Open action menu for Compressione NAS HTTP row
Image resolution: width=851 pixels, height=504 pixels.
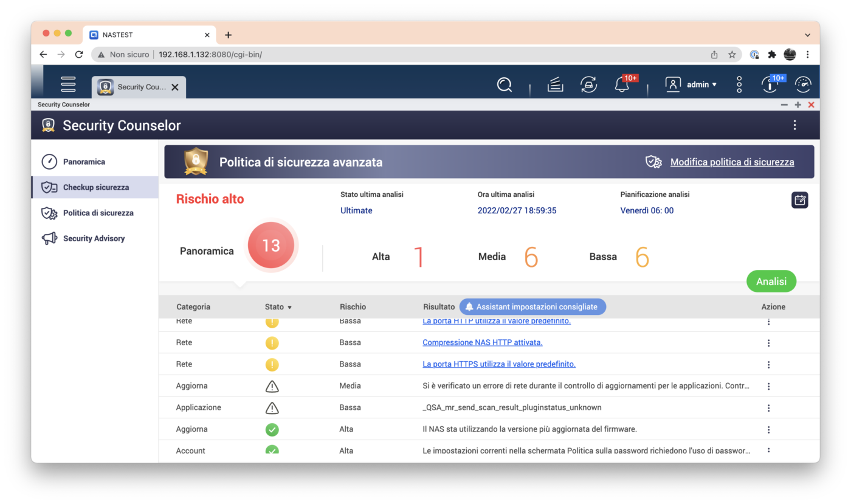coord(768,343)
